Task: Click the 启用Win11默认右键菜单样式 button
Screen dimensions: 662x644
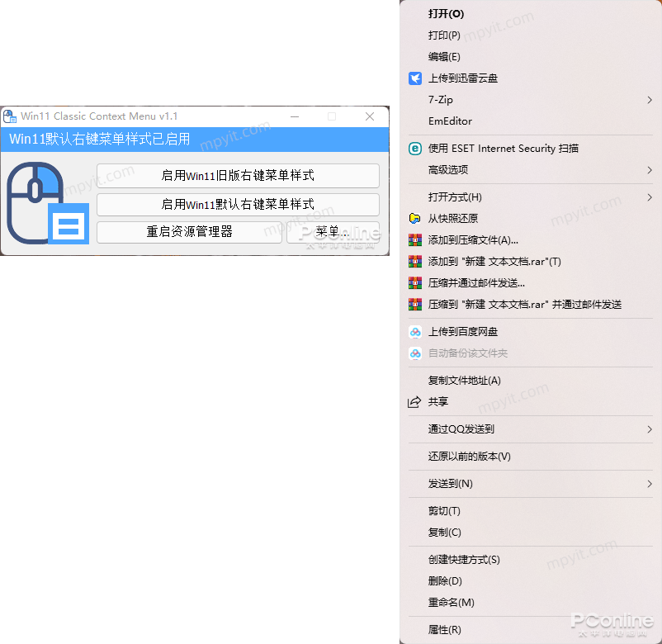Action: pyautogui.click(x=238, y=205)
